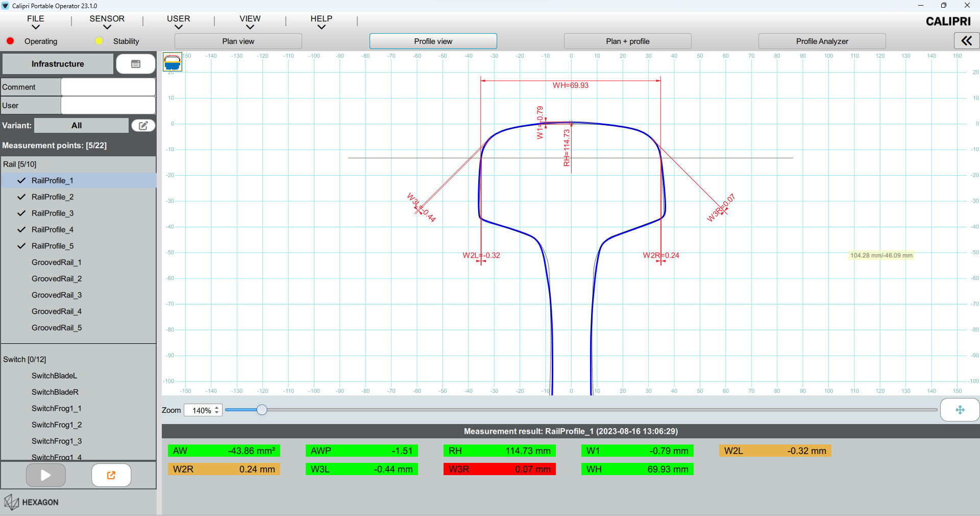Open the infrastructure list card icon

point(136,64)
